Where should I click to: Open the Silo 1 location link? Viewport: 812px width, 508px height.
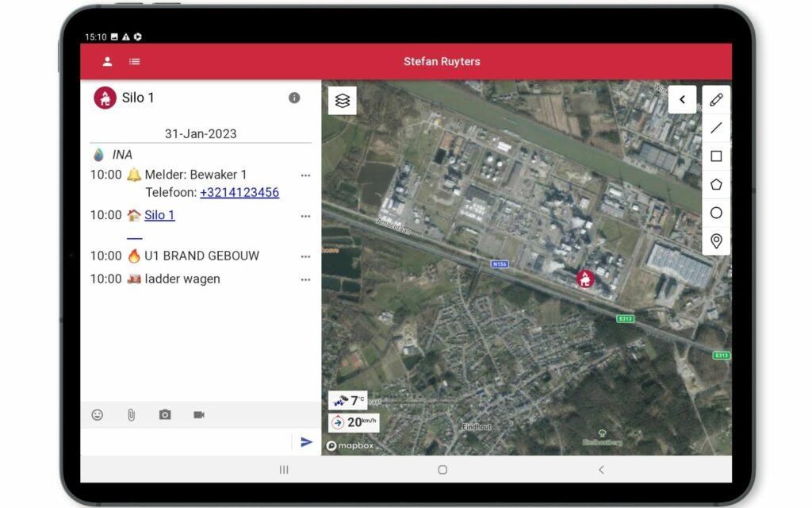pos(159,215)
